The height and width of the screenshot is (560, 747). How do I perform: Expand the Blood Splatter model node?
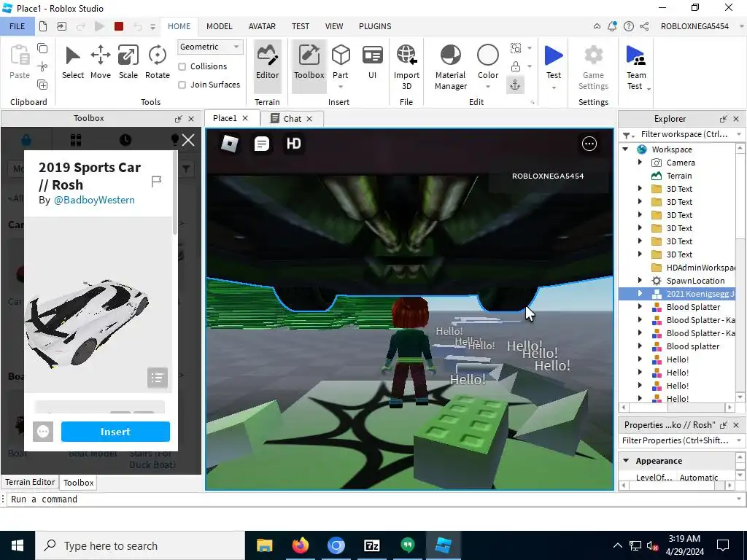(640, 307)
